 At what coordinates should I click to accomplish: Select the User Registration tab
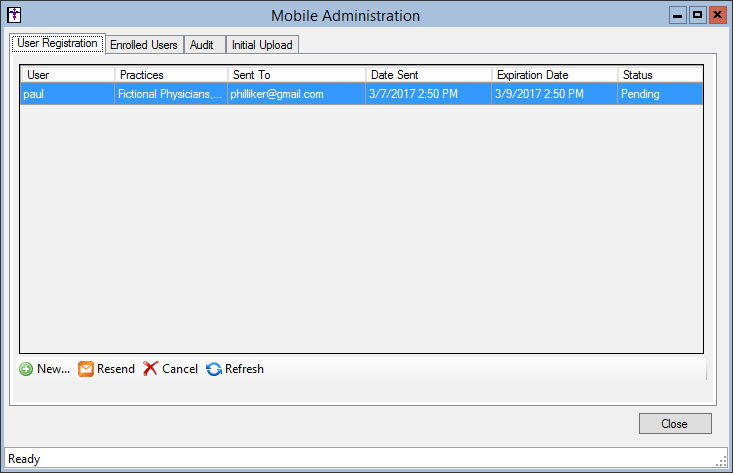tap(57, 44)
